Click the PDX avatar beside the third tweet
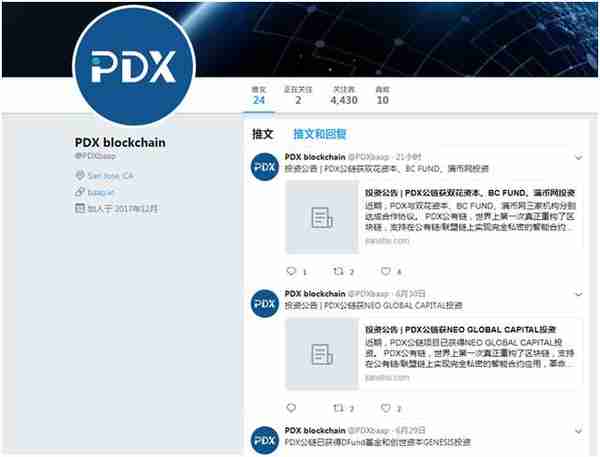The image size is (600, 457). 264,440
